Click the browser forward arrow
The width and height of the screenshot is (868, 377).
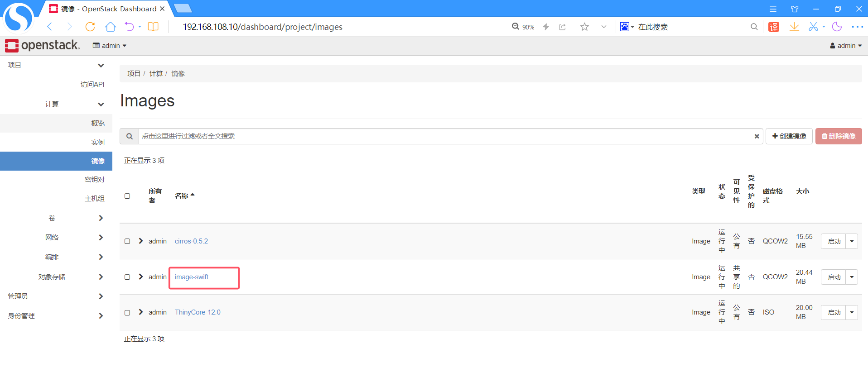pos(69,27)
